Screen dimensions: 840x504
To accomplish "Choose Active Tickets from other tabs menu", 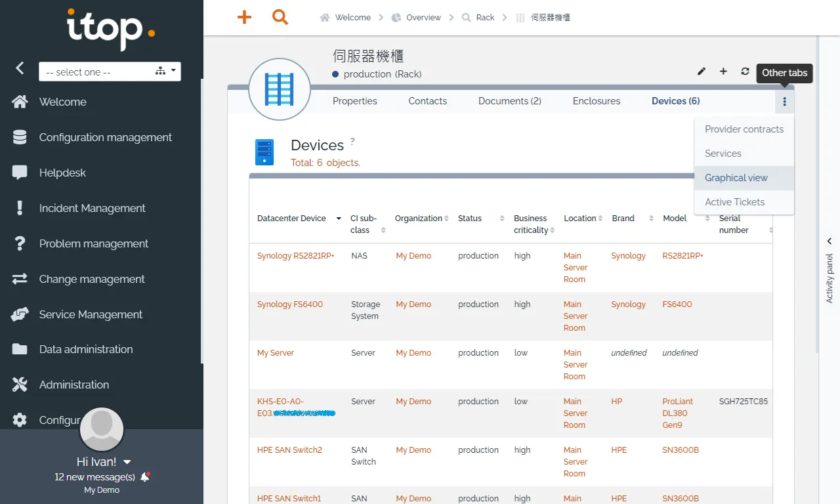I will (x=744, y=202).
